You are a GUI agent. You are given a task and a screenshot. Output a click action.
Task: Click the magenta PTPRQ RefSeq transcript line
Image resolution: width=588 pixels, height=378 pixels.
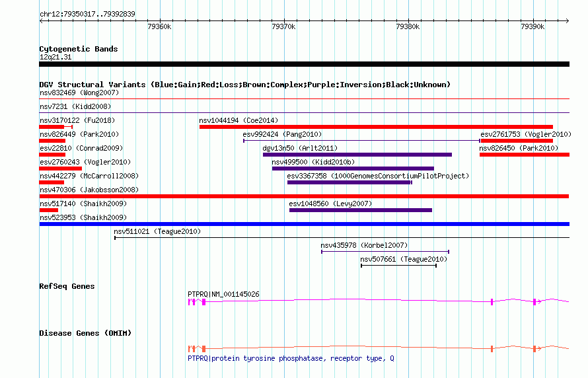pos(379,301)
